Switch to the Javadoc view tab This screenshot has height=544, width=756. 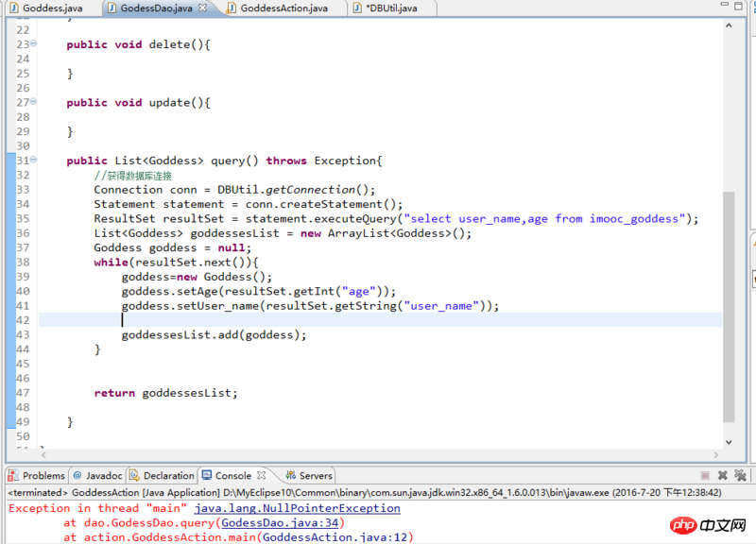pyautogui.click(x=96, y=475)
